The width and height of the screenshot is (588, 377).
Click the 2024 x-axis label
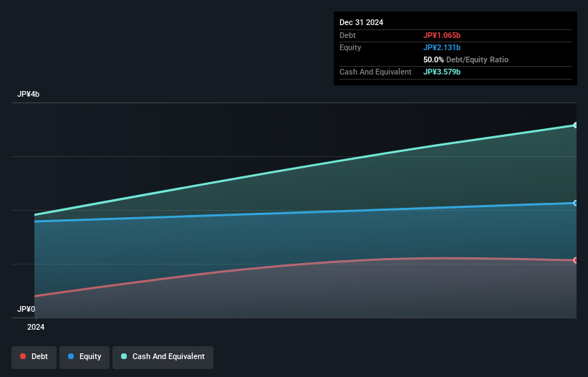click(36, 327)
